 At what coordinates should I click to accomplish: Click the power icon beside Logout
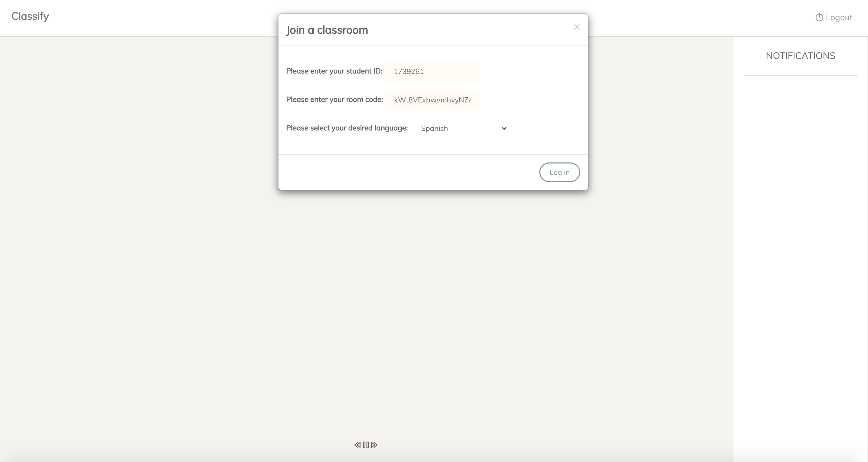click(819, 17)
